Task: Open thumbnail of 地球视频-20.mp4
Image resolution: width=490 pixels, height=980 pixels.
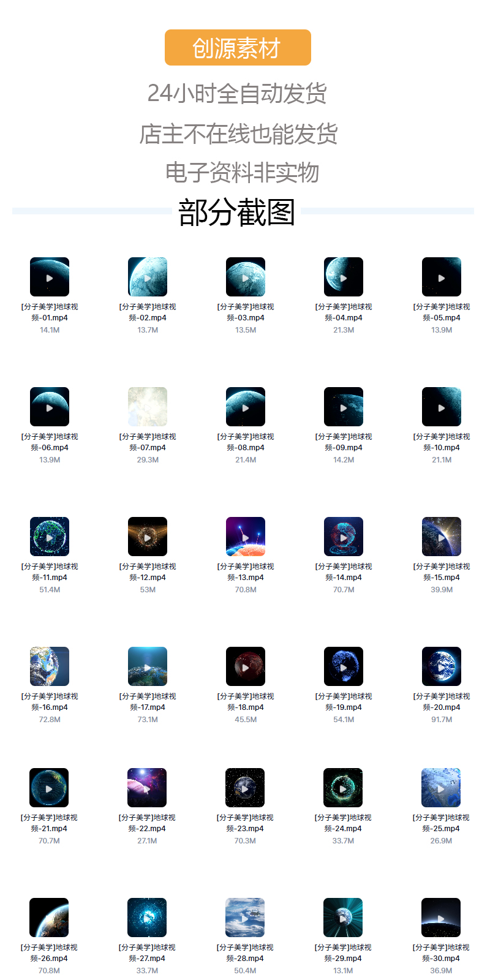Action: tap(442, 666)
